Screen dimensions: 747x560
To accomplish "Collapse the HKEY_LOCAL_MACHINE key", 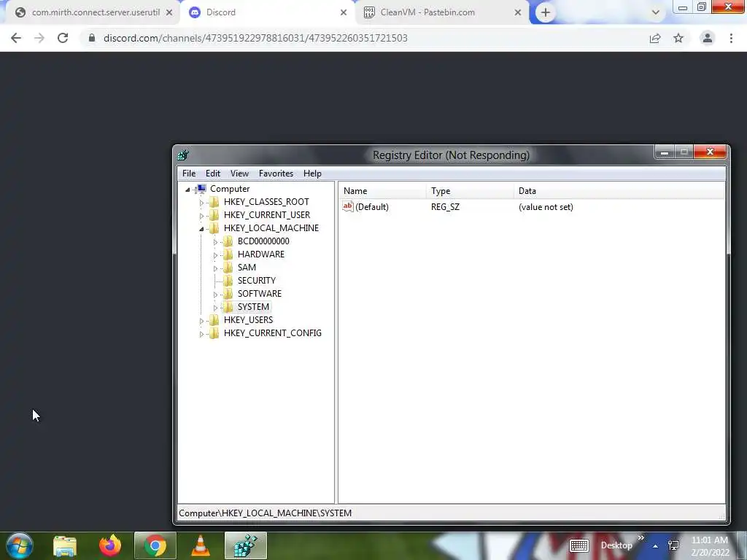I will (x=201, y=228).
